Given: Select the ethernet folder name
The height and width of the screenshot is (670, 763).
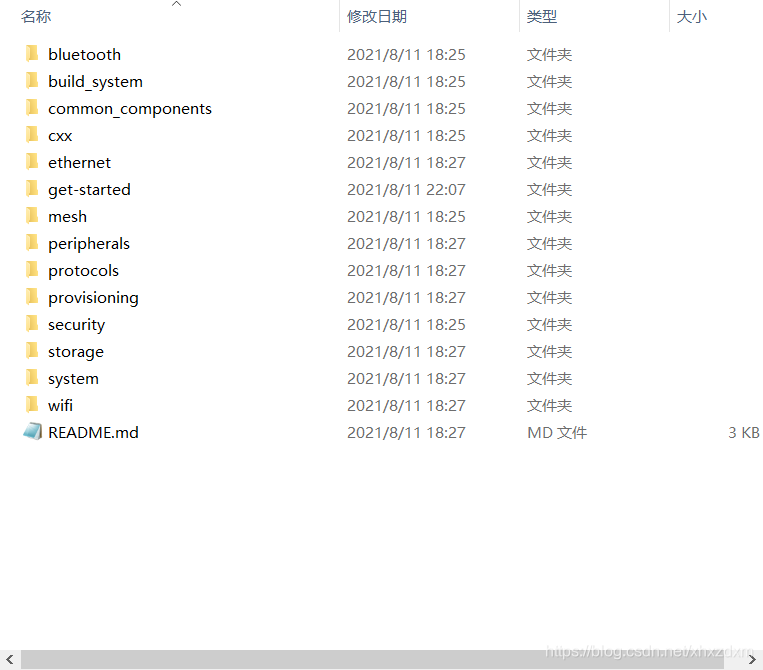Looking at the screenshot, I should click(x=79, y=163).
